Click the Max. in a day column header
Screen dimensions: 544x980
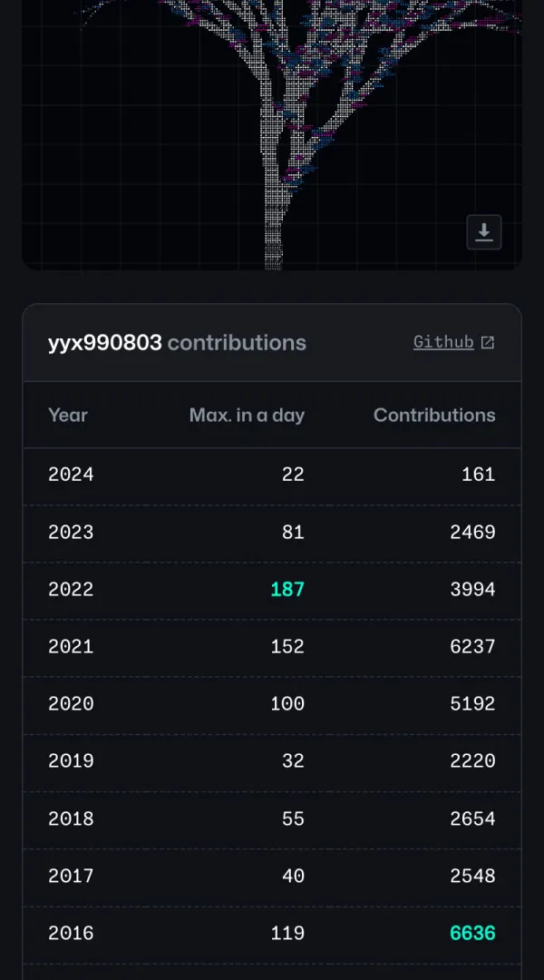246,415
